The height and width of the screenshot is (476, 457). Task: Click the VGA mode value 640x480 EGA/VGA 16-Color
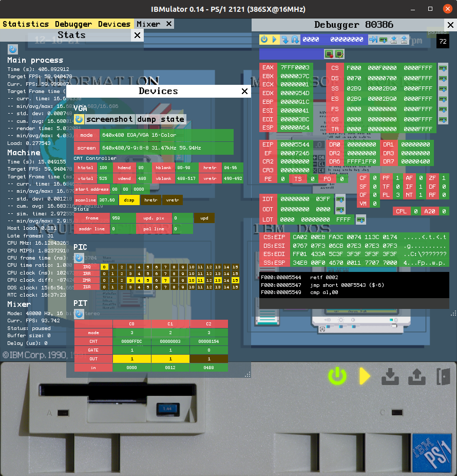click(x=167, y=135)
